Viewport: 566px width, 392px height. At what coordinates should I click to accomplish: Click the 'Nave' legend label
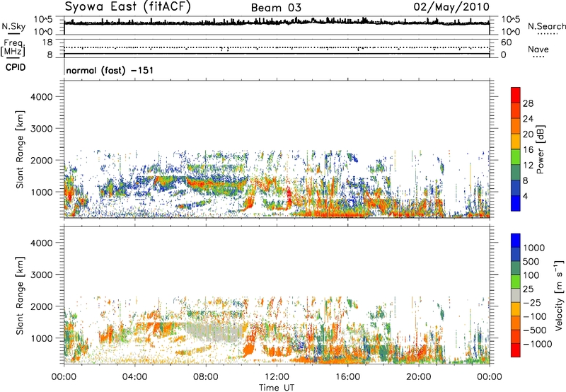(x=538, y=50)
